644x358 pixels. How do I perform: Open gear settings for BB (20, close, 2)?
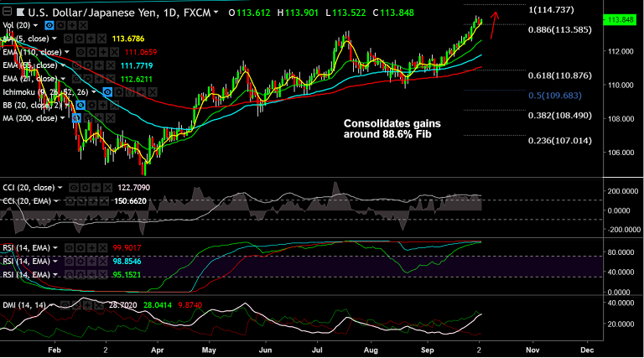91,106
